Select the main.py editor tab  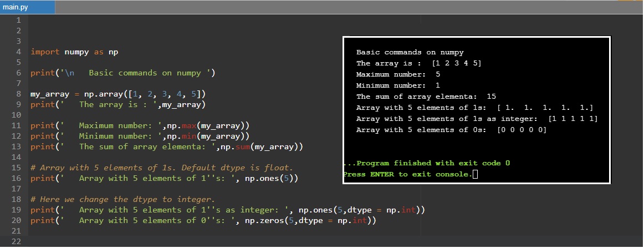27,7
